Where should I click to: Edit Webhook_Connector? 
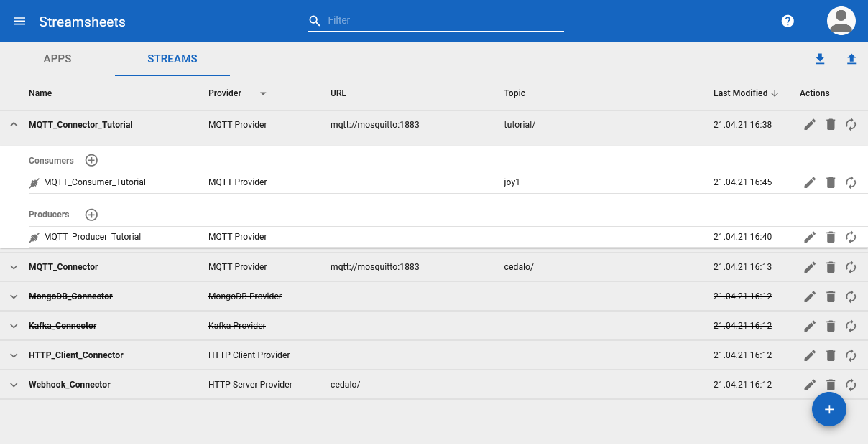pos(810,385)
